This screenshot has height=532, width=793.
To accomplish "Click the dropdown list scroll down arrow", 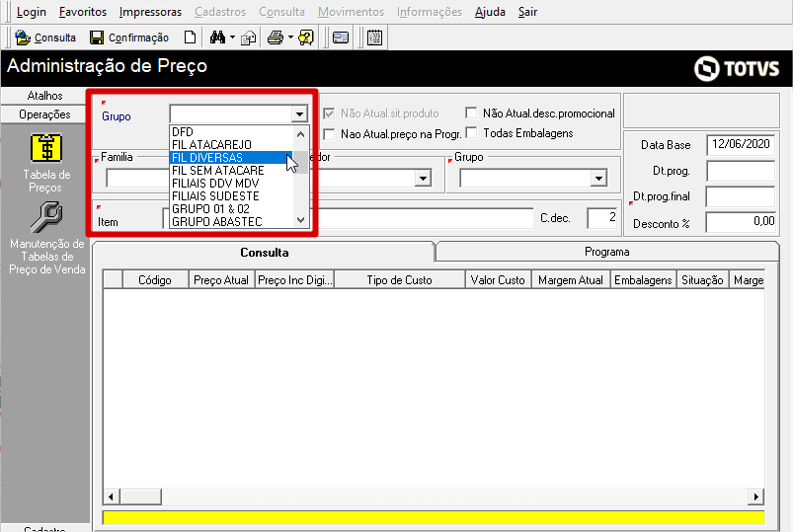I will click(x=300, y=220).
